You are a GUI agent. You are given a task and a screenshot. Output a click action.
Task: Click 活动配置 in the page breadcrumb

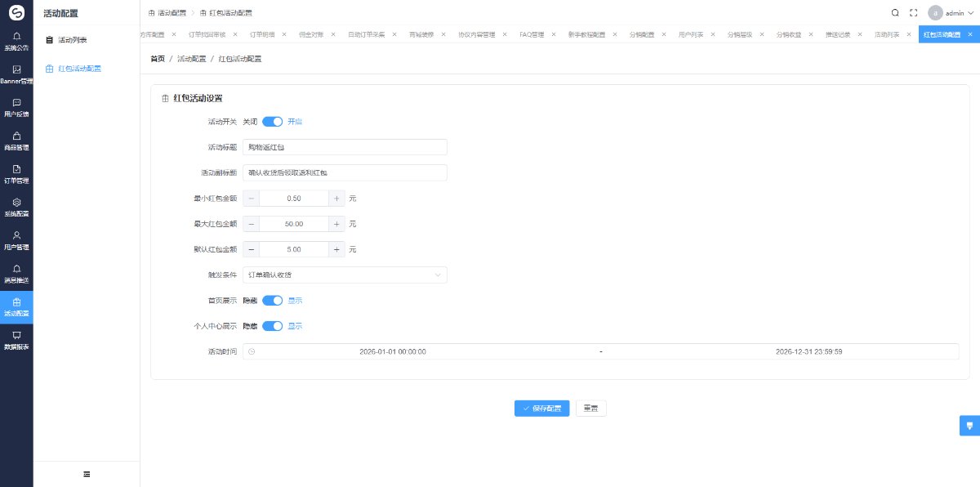(192, 59)
